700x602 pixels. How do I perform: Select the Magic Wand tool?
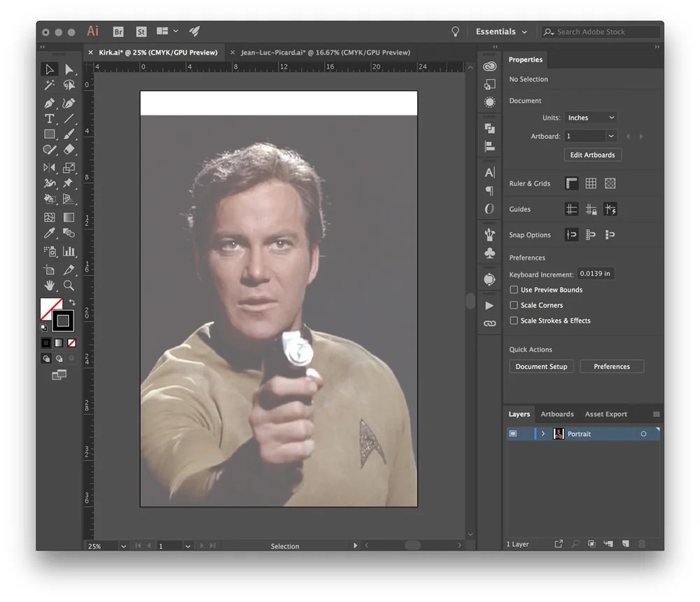click(48, 85)
